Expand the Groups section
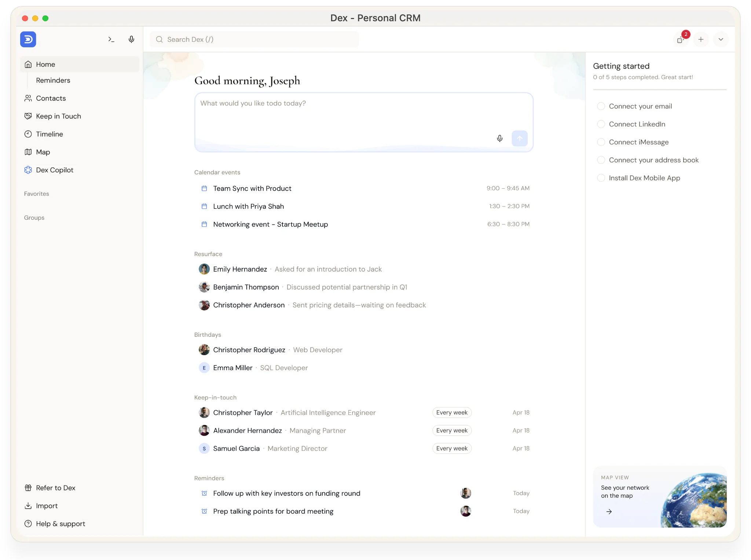 pos(34,217)
